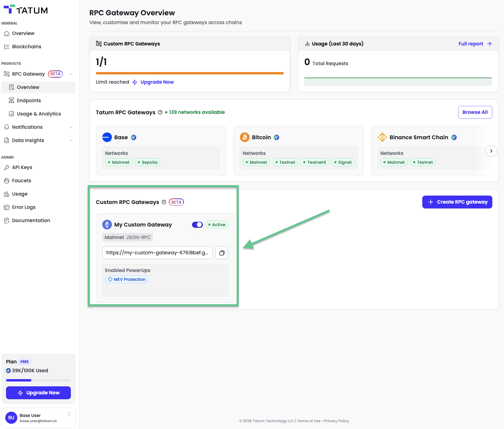Click the Bitcoin network icon
The image size is (504, 429).
coord(245,137)
